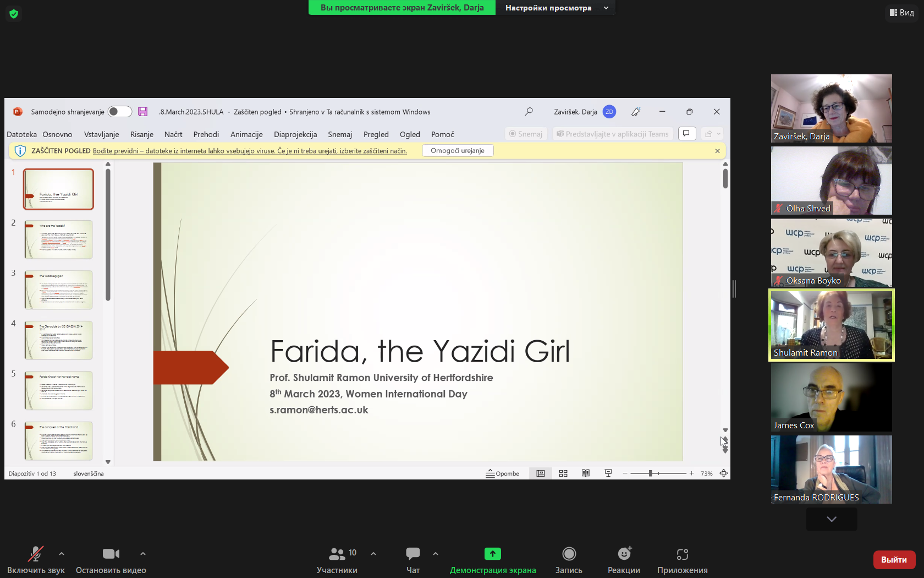
Task: Click the Omogoči urejanje button
Action: pyautogui.click(x=457, y=151)
